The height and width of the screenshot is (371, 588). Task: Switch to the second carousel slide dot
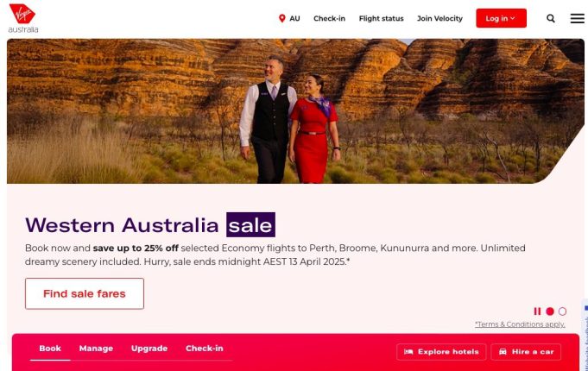coord(562,311)
